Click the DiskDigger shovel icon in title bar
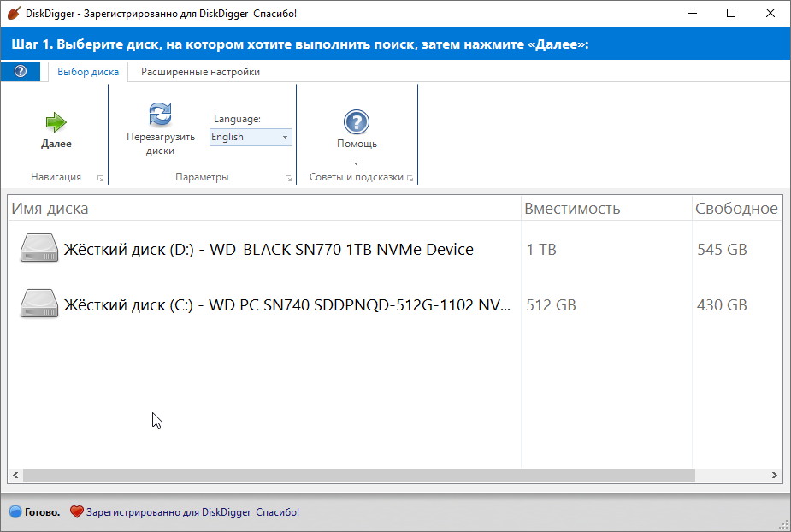 [x=14, y=13]
